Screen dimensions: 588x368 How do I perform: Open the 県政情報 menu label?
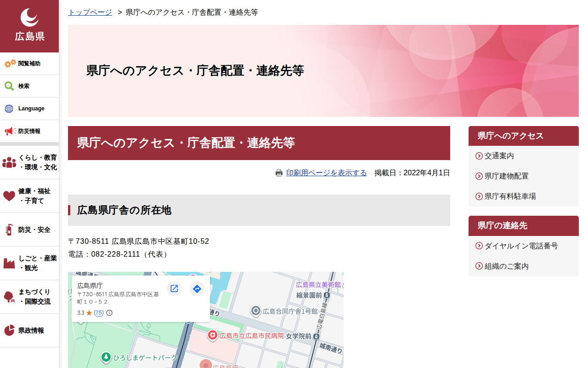[x=31, y=330]
